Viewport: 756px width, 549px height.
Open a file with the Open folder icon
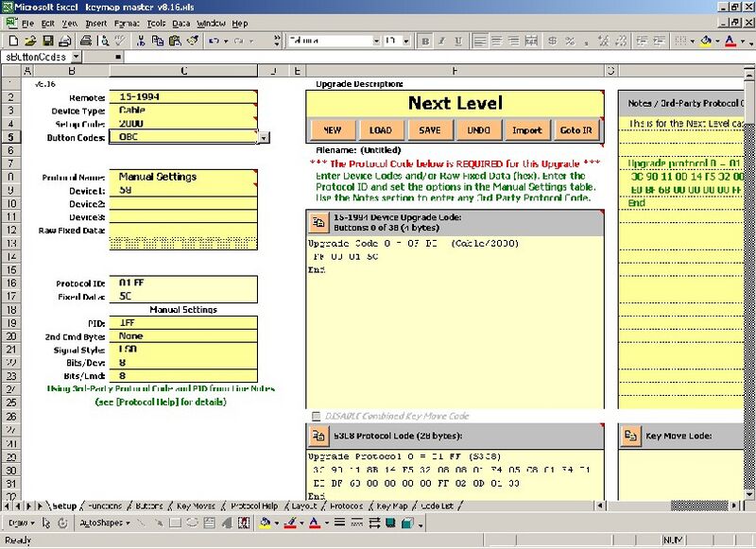pyautogui.click(x=30, y=41)
